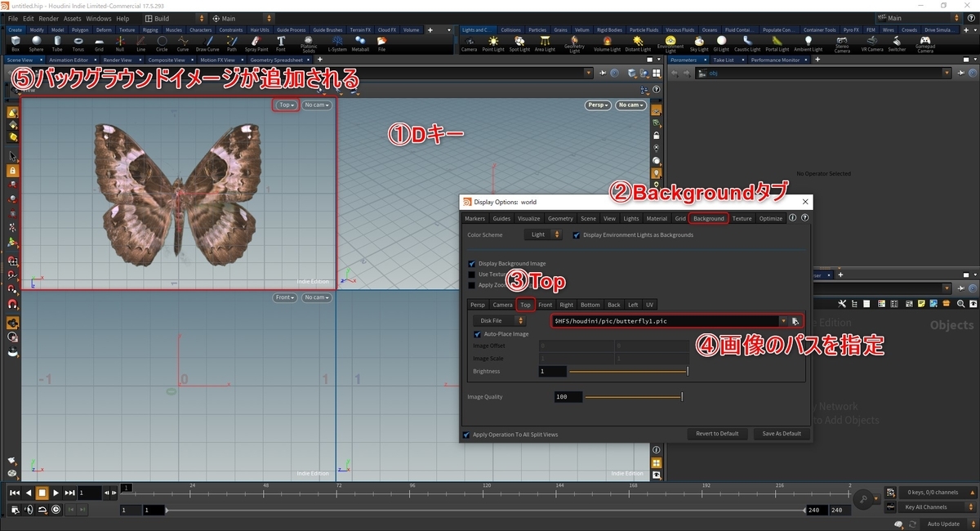
Task: Open the Disk File source dropdown
Action: 501,320
